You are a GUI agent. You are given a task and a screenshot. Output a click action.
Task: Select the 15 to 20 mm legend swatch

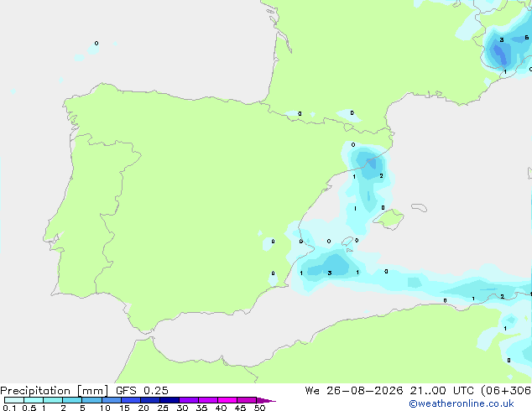131,400
